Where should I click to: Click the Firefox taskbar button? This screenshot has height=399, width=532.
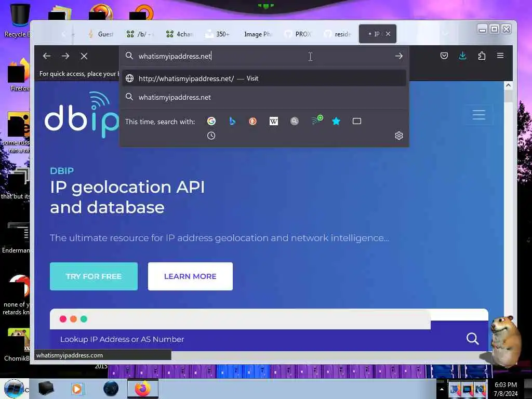pyautogui.click(x=143, y=389)
